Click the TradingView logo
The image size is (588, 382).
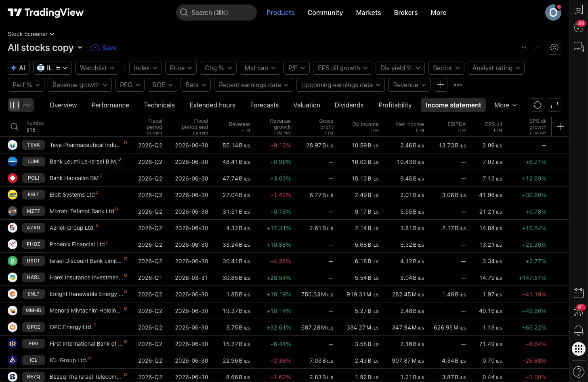[x=46, y=13]
